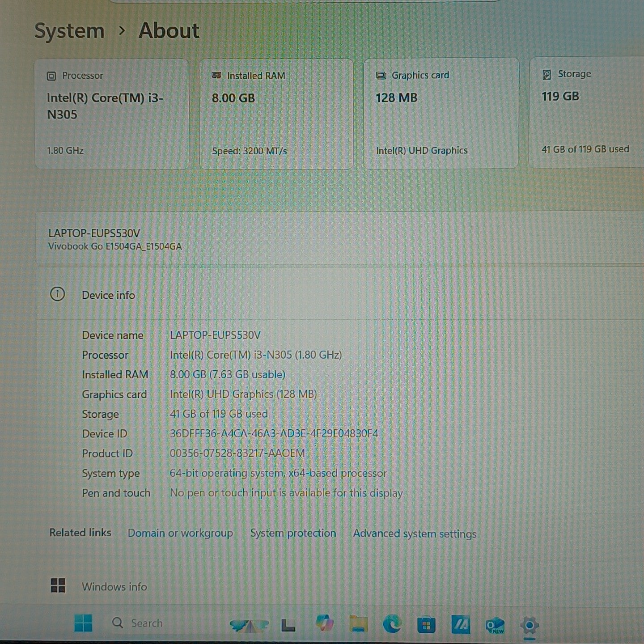Click the 41 GB of 119 GB used card text
The image size is (644, 644).
point(585,149)
